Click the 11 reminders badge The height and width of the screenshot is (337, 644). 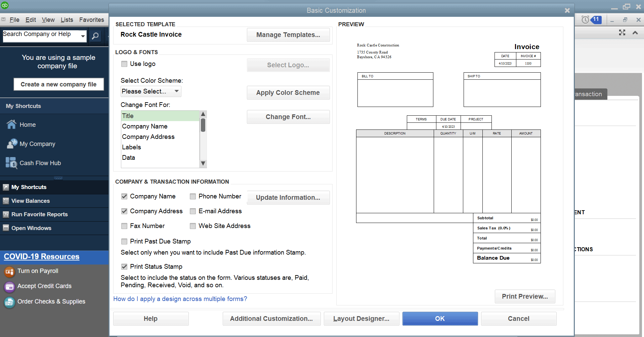596,20
